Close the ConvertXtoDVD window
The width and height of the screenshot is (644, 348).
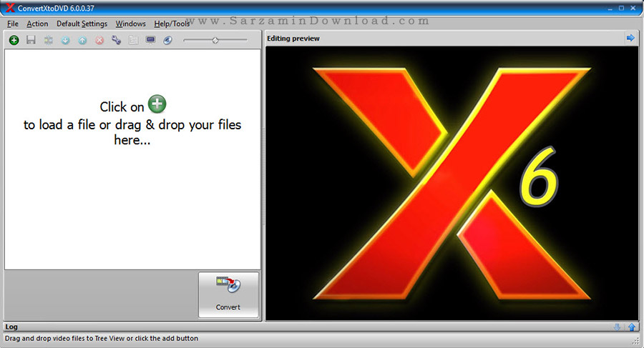tap(633, 8)
